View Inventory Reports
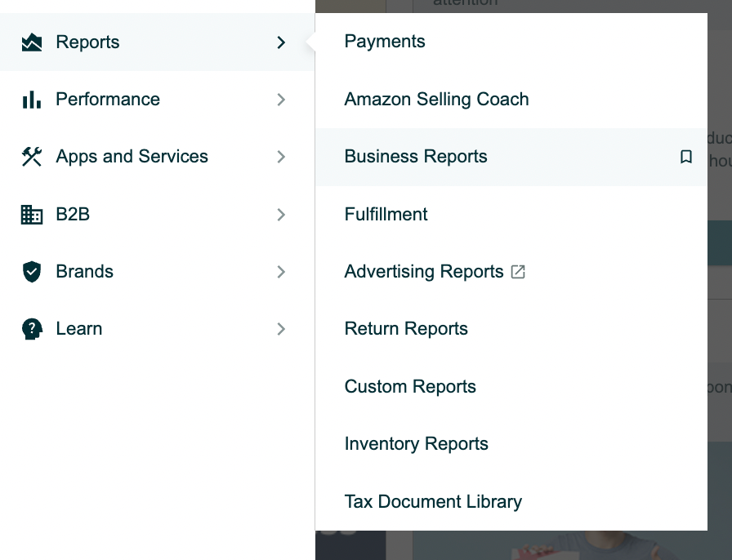732x560 pixels. tap(511, 444)
